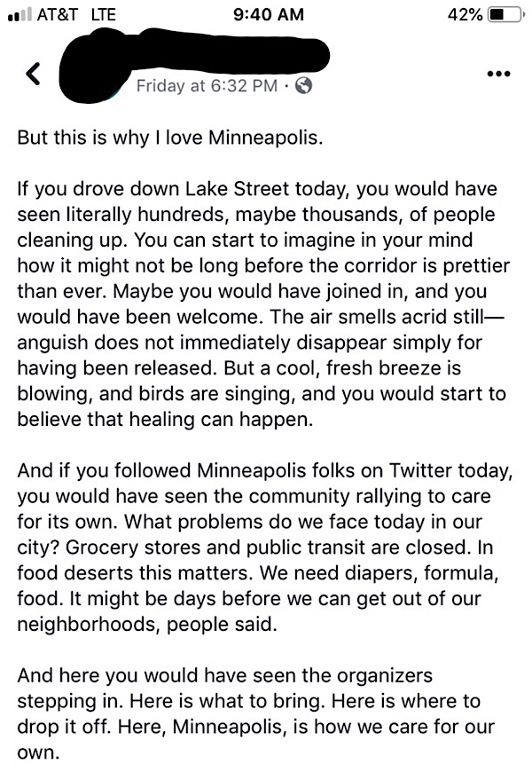
Task: Tap the paragraph starting 'And here you would'
Action: pyautogui.click(x=255, y=713)
